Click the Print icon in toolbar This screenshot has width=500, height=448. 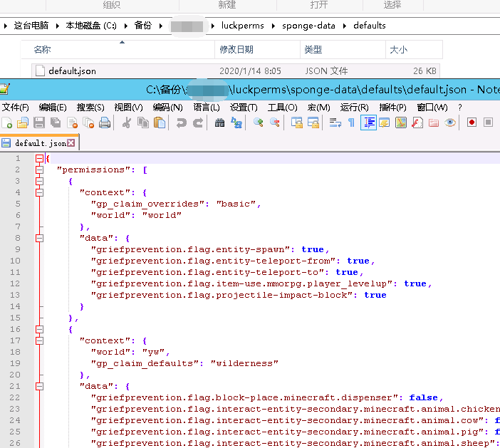point(105,123)
